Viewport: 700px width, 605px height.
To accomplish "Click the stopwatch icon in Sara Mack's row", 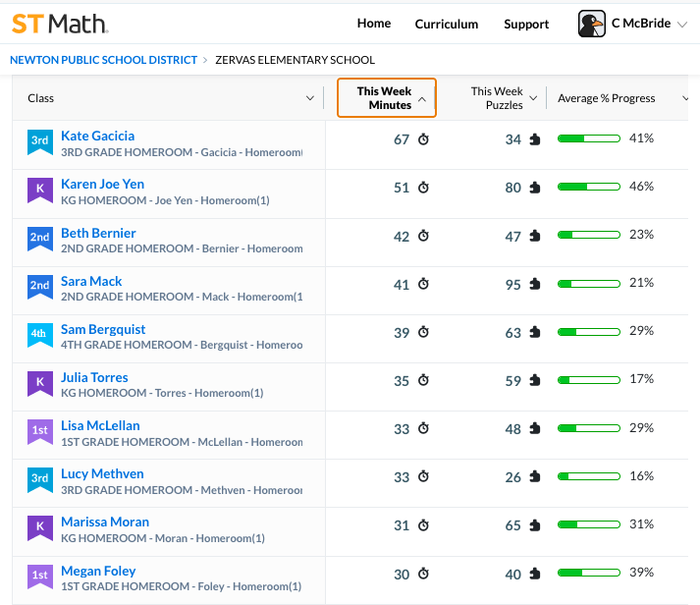I will point(423,284).
